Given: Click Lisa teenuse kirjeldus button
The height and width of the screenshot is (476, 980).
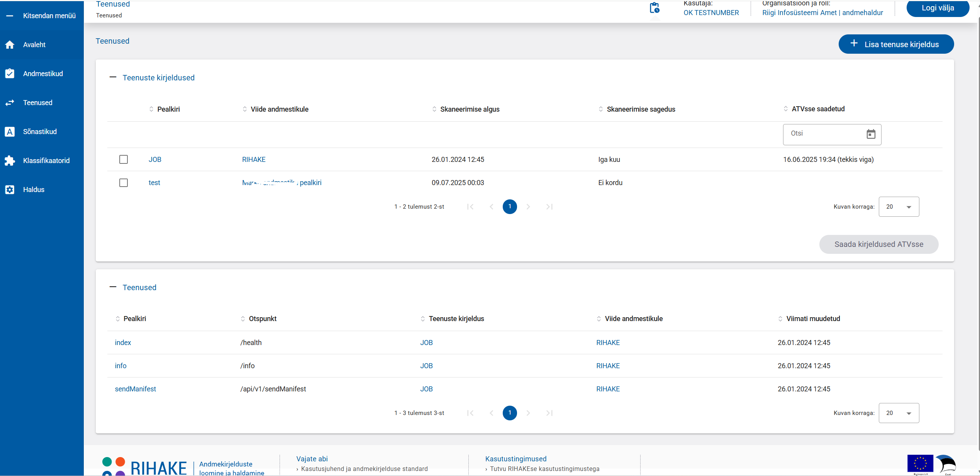Looking at the screenshot, I should point(896,44).
